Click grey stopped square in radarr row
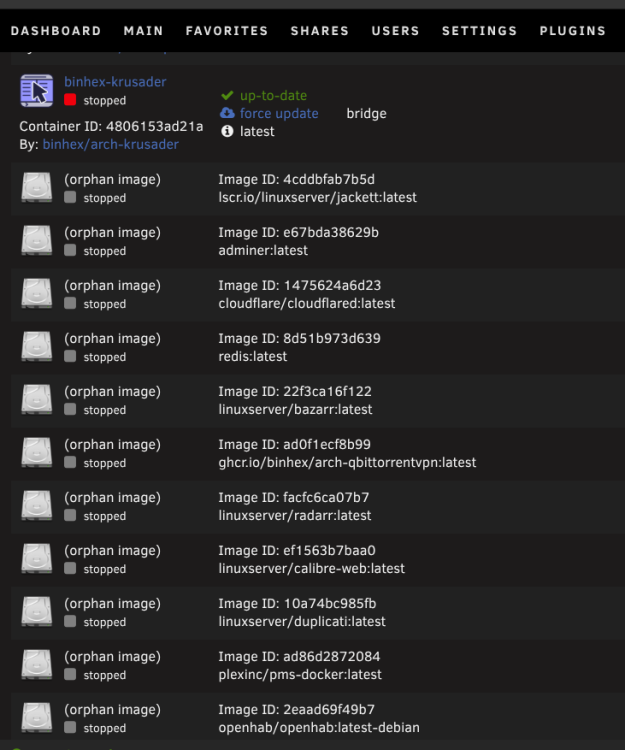625x750 pixels. 70,516
